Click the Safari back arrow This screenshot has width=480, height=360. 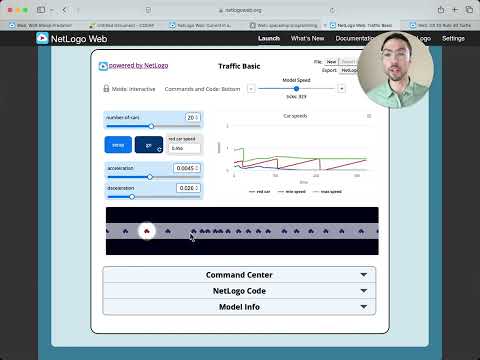pyautogui.click(x=65, y=10)
